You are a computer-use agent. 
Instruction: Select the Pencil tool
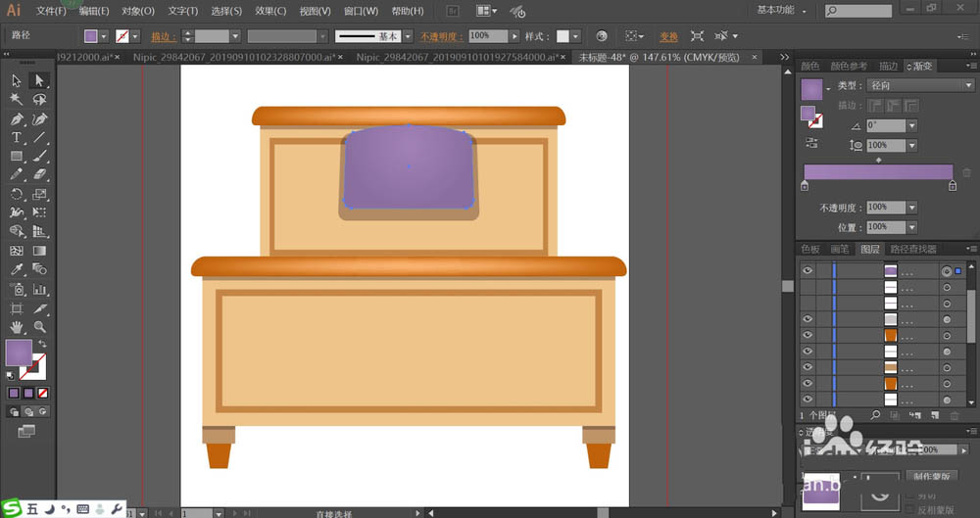point(17,175)
